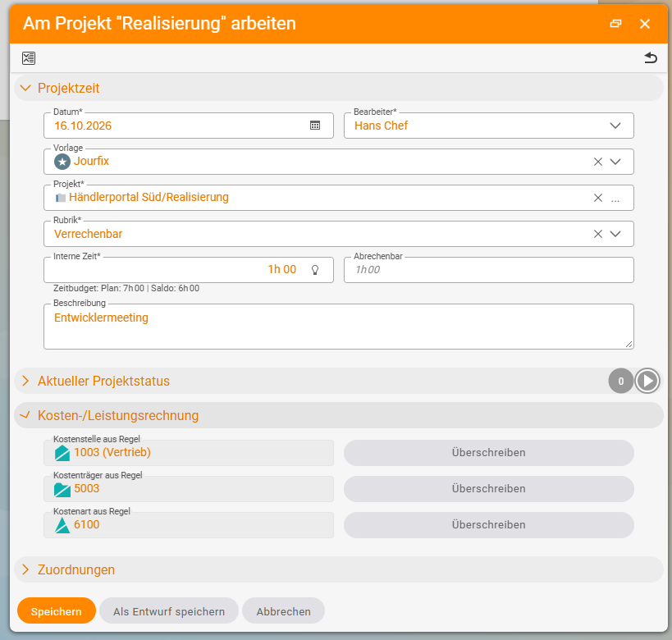Screen dimensions: 672x640
Task: Clear the Projekt field with the X icon
Action: coord(598,198)
